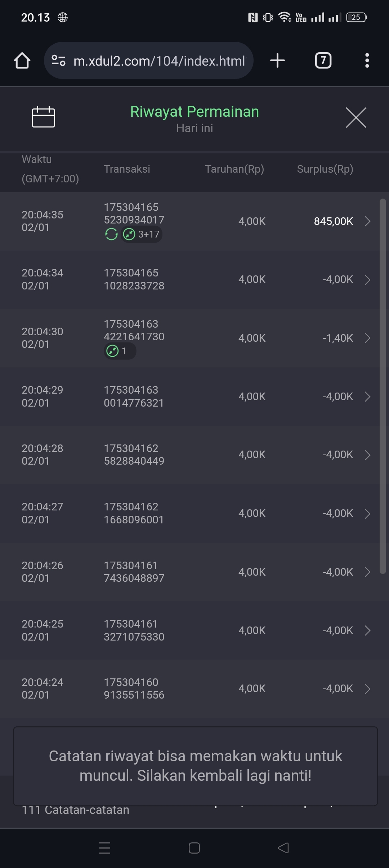
Task: Expand the 845,00K surplus row chevron
Action: click(x=367, y=221)
